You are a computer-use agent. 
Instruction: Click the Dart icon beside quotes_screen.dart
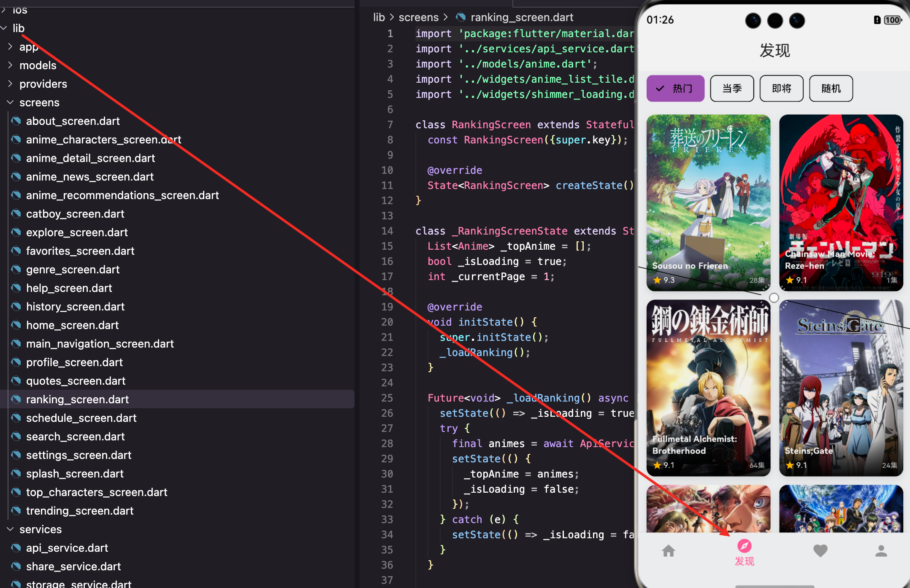point(16,381)
